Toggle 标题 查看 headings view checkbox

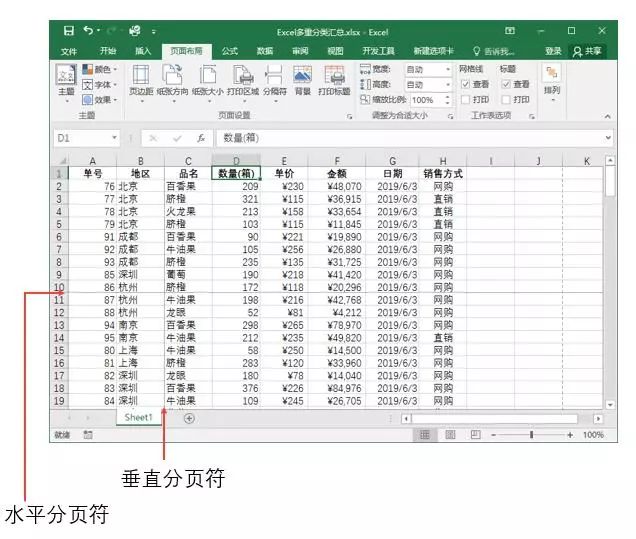click(x=506, y=85)
